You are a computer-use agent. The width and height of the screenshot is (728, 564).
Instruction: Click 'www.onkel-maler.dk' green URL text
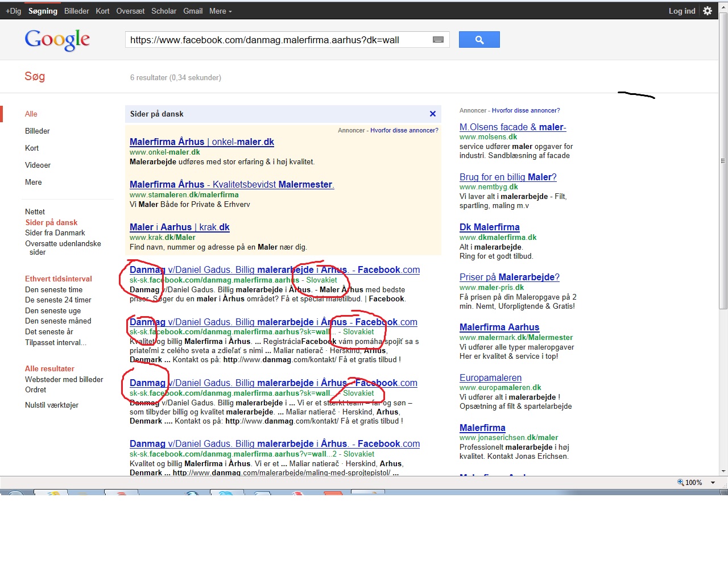point(165,152)
